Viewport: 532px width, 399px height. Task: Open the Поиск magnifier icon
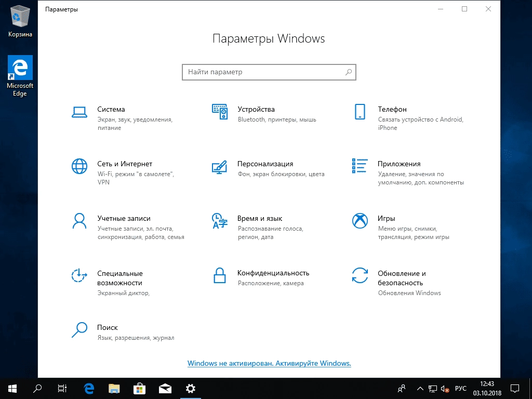(x=79, y=330)
